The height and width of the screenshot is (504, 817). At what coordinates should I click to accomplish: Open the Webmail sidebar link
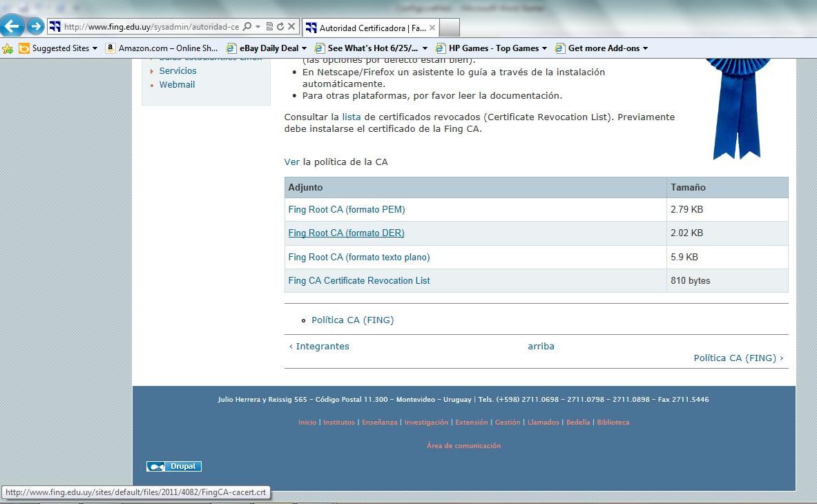(177, 84)
